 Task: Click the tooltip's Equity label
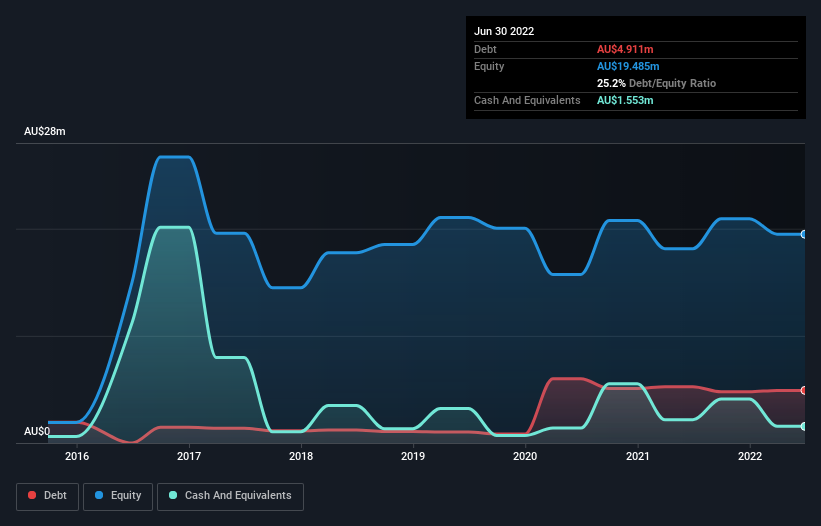489,66
